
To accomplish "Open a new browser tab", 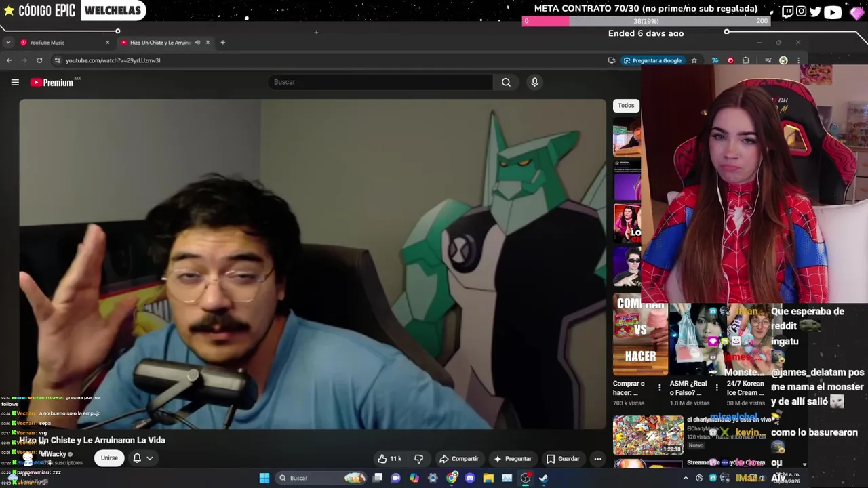I will click(x=222, y=43).
